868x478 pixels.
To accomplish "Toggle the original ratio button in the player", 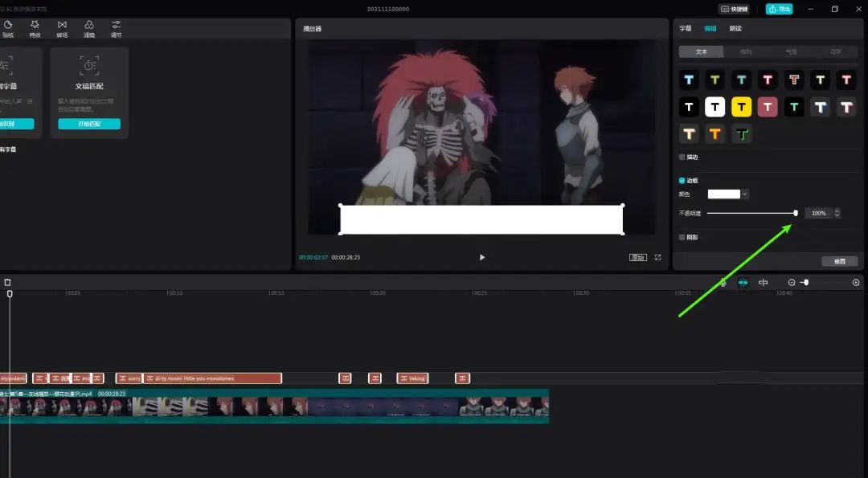I will [x=637, y=257].
